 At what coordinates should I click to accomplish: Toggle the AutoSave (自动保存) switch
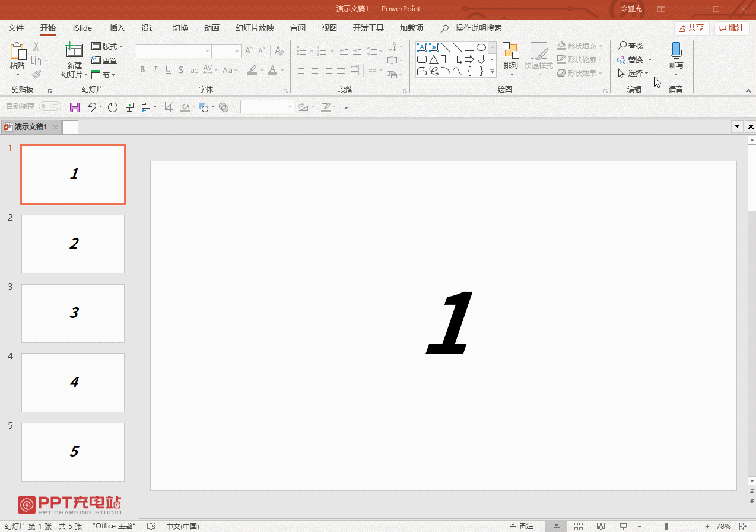50,106
